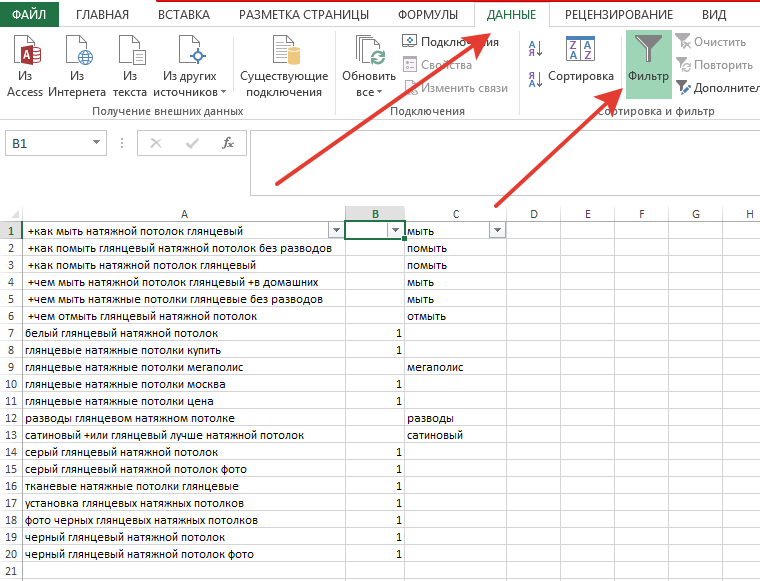Click cell 'черный глянцевый натяжной потолок фото'
Image resolution: width=760 pixels, height=581 pixels.
click(x=184, y=554)
